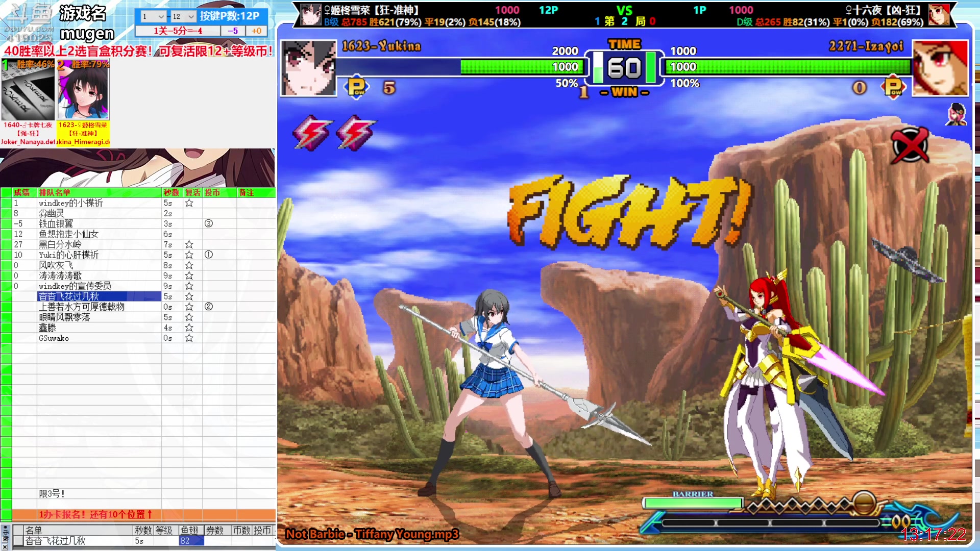Select the 铁血银翼 queue row
This screenshot has height=551, width=980.
pyautogui.click(x=99, y=223)
